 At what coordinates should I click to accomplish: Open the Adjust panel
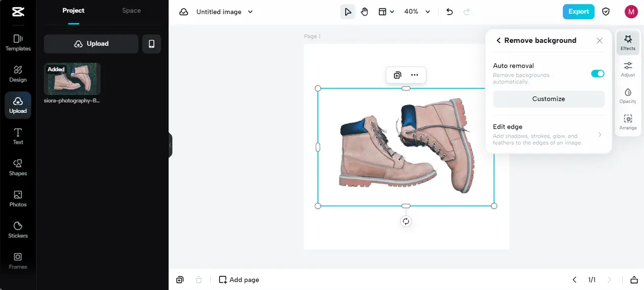[x=628, y=69]
